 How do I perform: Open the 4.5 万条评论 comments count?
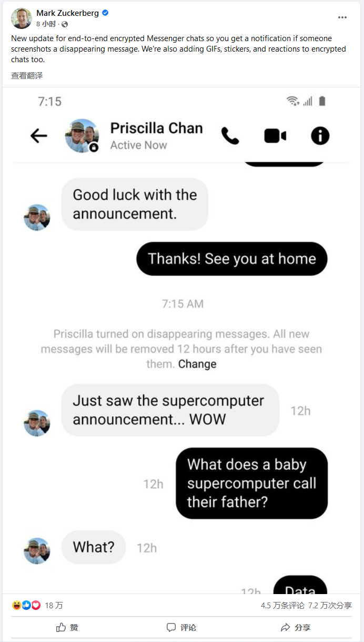282,606
